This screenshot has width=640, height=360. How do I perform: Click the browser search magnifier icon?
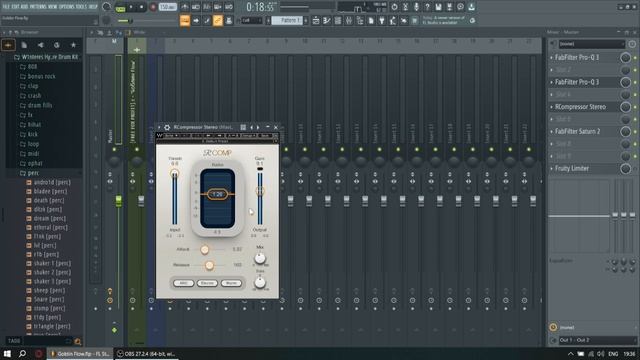click(x=78, y=341)
